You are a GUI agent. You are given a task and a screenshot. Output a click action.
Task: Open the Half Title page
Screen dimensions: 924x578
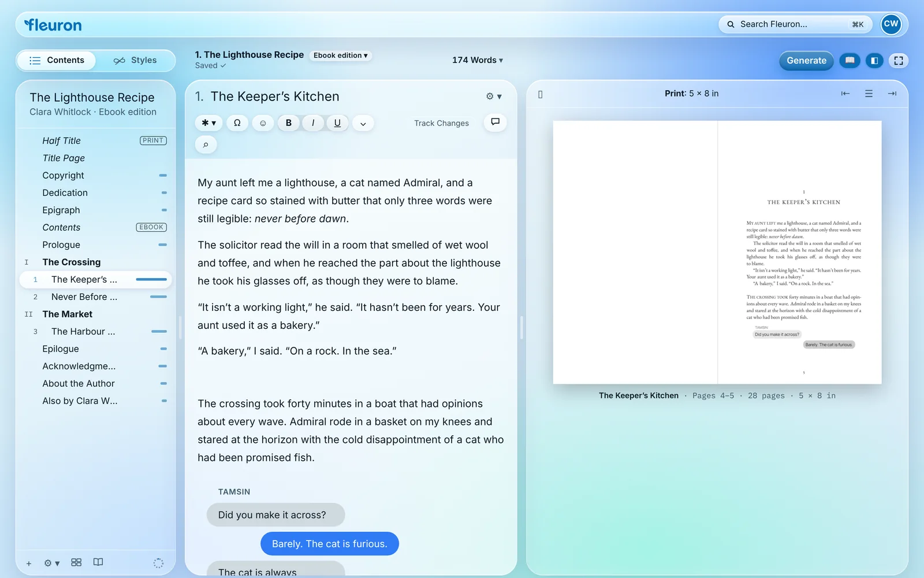point(96,140)
